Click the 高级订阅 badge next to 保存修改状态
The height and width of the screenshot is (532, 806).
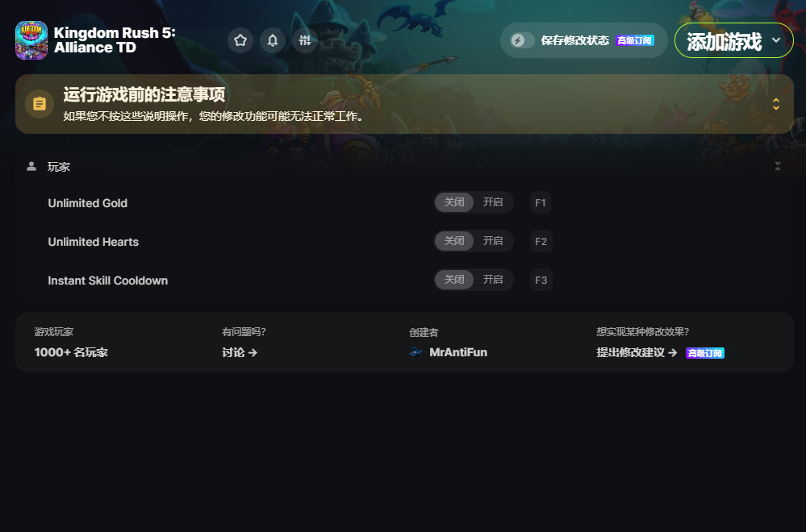click(x=635, y=40)
